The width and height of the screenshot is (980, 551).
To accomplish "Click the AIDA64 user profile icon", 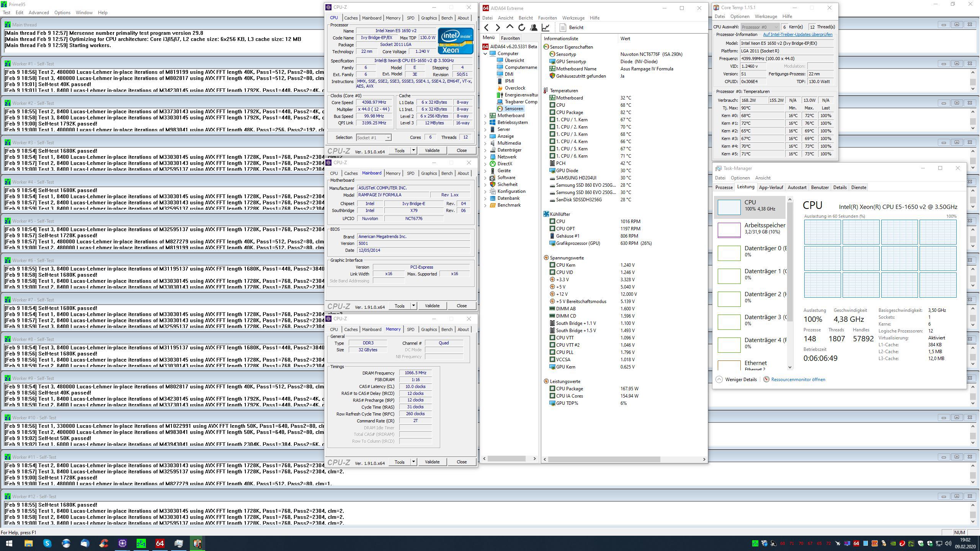I will pyautogui.click(x=534, y=28).
